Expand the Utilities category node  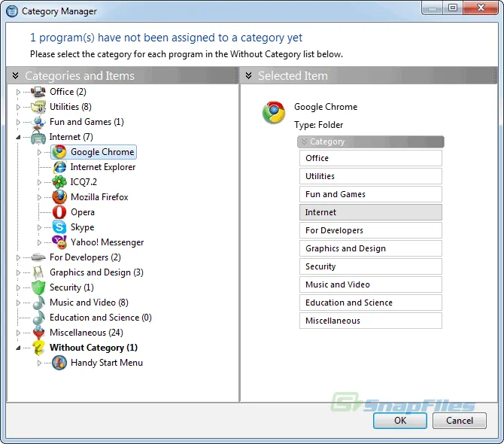[x=18, y=108]
